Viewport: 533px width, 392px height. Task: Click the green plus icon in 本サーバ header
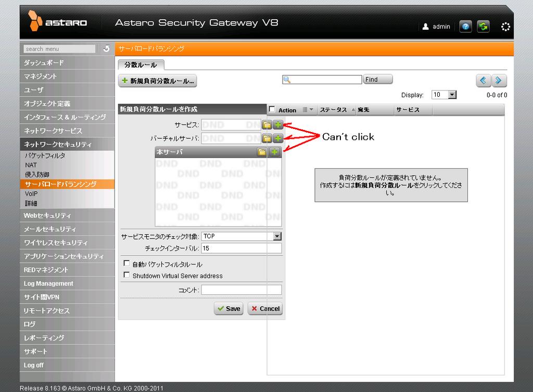point(274,152)
